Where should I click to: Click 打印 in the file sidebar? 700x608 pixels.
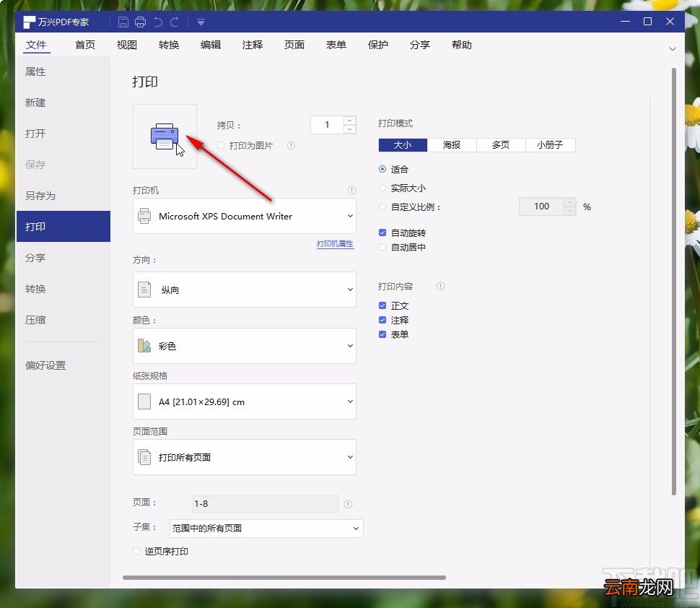(x=64, y=227)
